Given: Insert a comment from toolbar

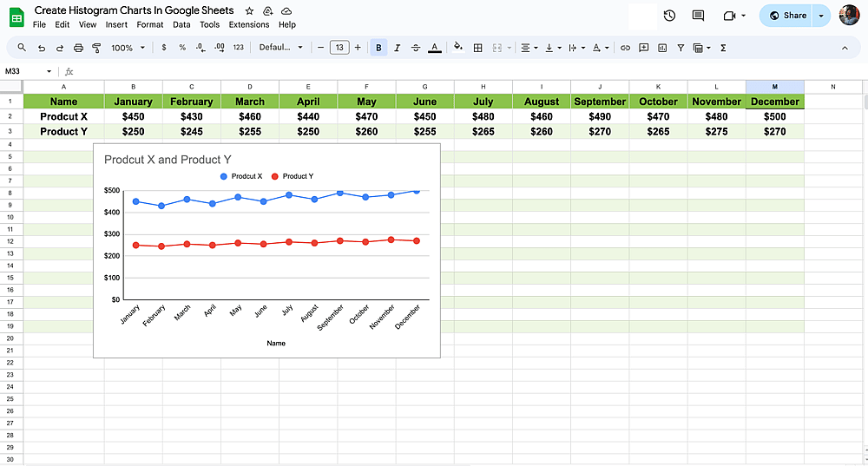Looking at the screenshot, I should tap(643, 48).
